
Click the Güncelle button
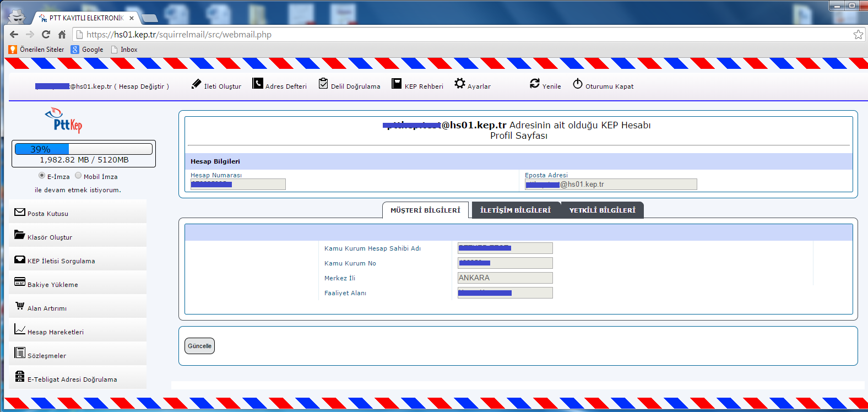(199, 346)
